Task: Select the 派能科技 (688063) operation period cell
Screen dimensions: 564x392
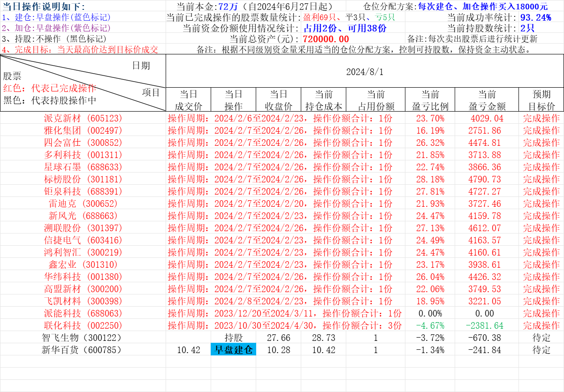Action: [285, 313]
